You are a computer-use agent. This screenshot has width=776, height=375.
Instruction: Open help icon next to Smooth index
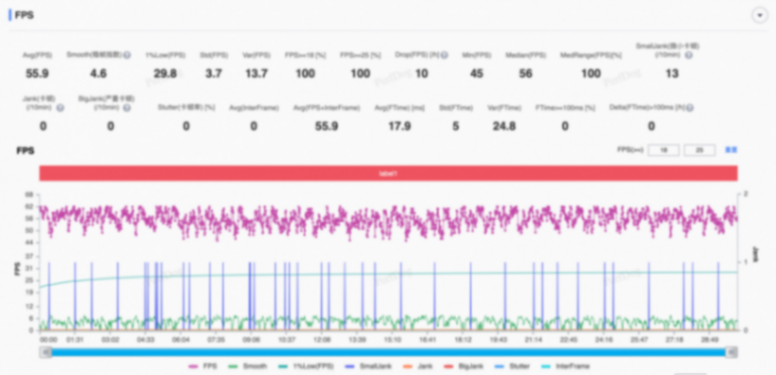[127, 55]
